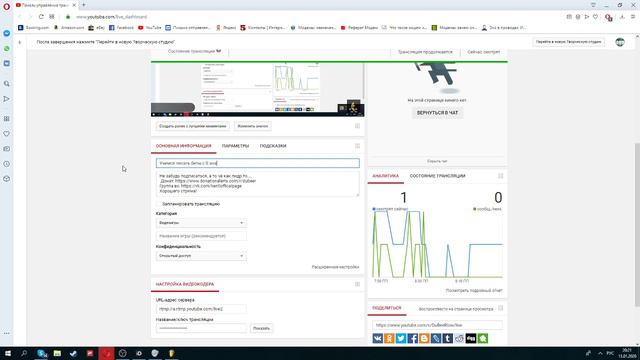Open Messenger in the Opera sidebar
The width and height of the screenshot is (640, 360).
pos(7,33)
